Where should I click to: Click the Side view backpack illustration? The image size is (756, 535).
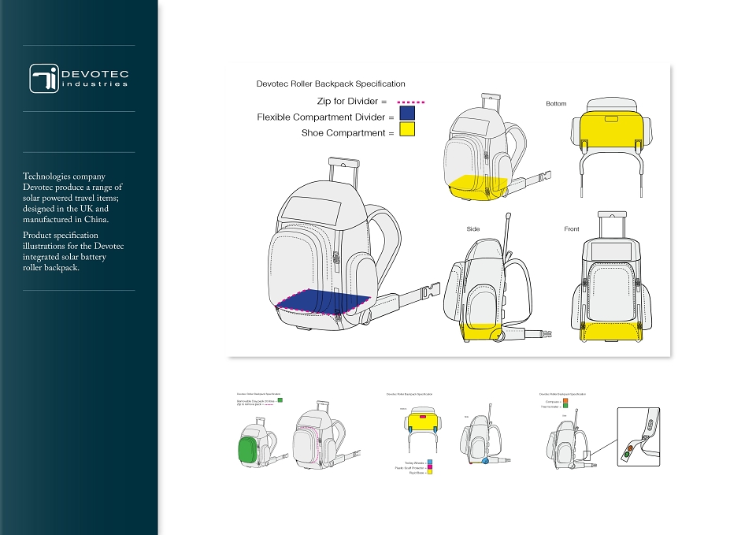click(x=497, y=278)
